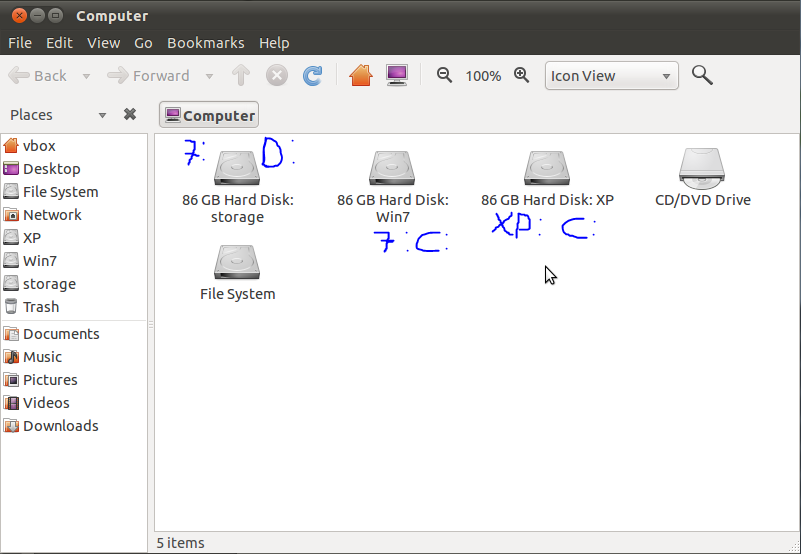This screenshot has height=554, width=801.
Task: Click the Computer path bar button
Action: point(209,115)
